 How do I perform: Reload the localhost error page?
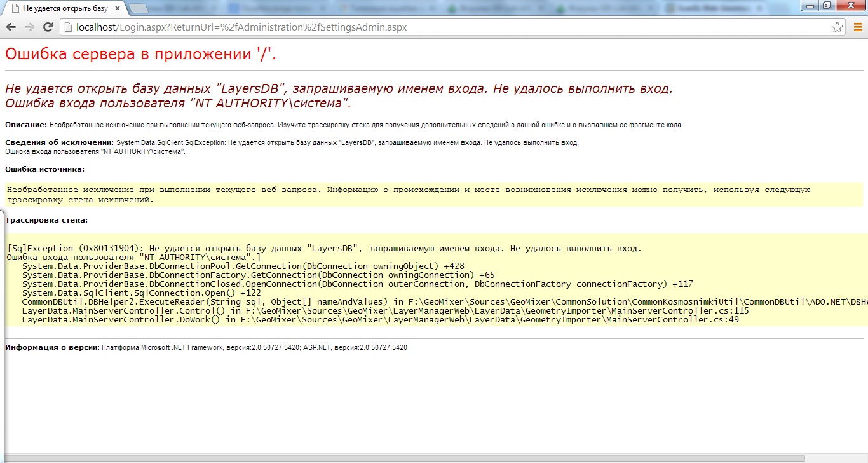(47, 27)
